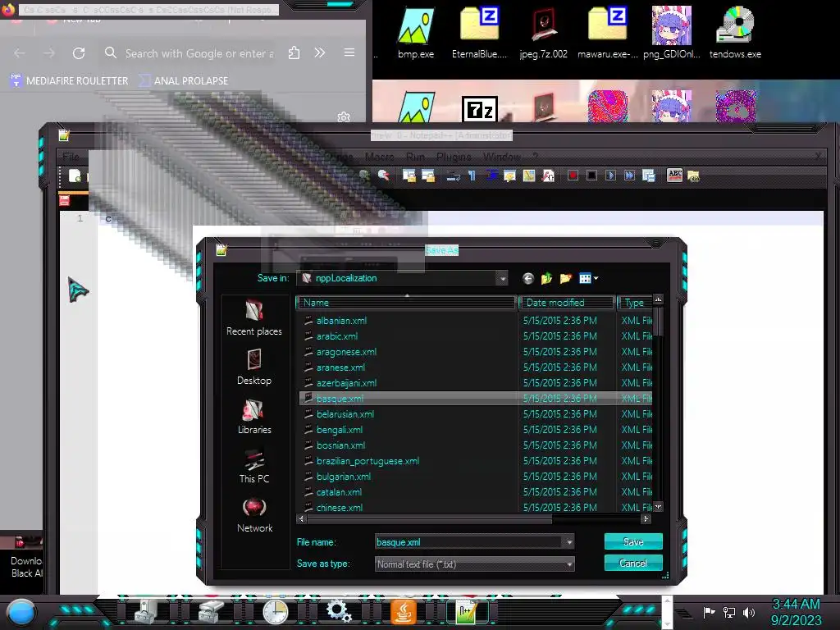Expand the Save as type dropdown

point(569,564)
